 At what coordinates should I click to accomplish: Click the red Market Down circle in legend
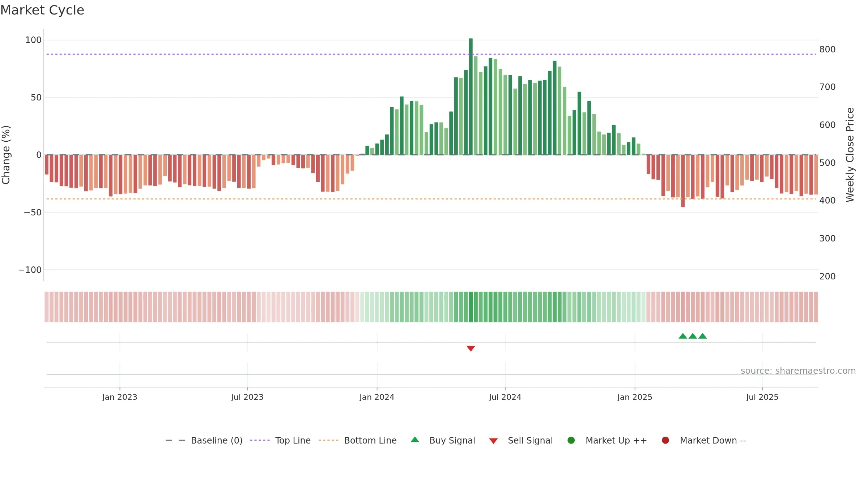665,440
